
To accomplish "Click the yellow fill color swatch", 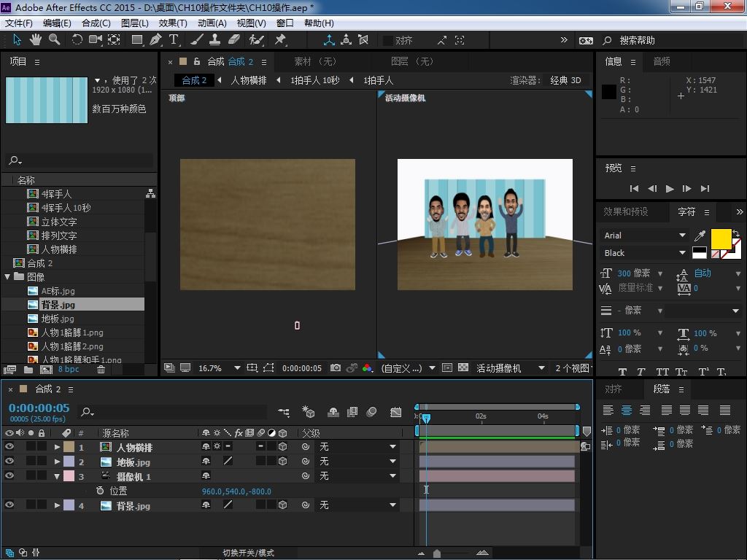I will point(721,238).
